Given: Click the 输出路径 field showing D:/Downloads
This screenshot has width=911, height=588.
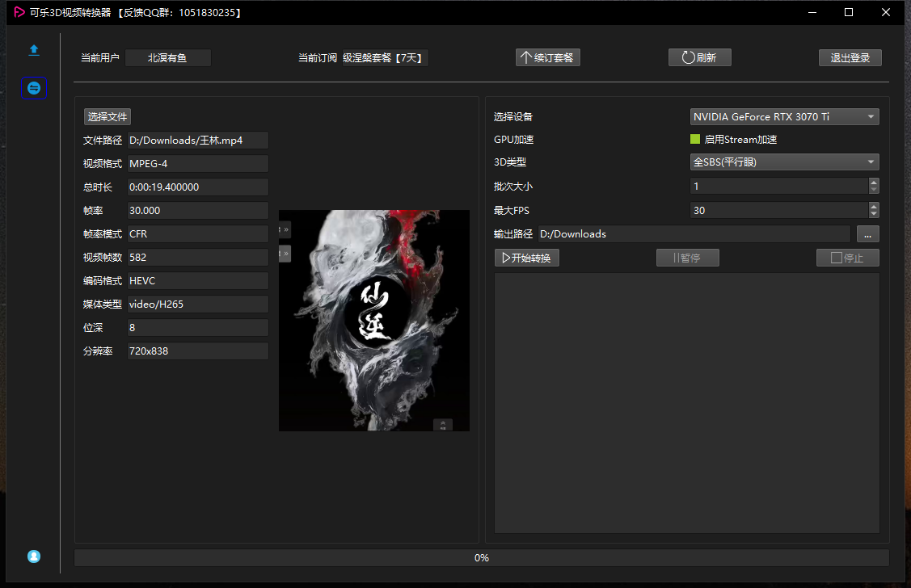Looking at the screenshot, I should (x=694, y=234).
